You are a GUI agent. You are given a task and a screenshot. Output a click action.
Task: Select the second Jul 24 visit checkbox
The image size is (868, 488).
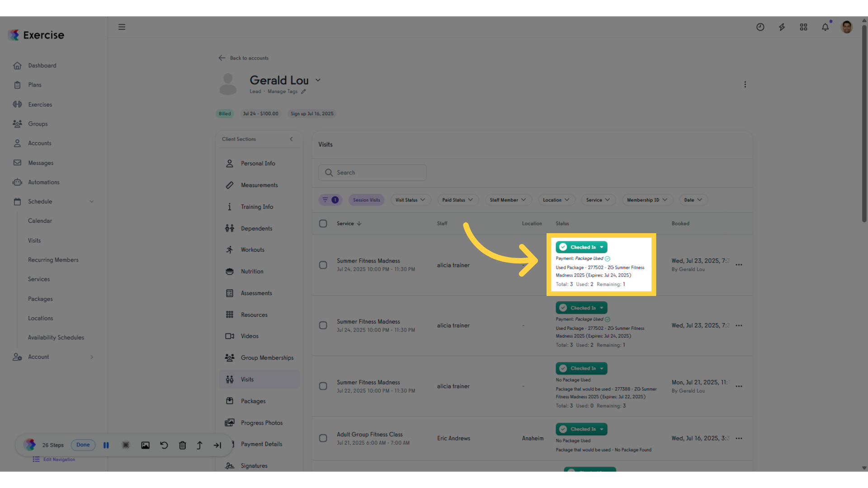point(323,325)
